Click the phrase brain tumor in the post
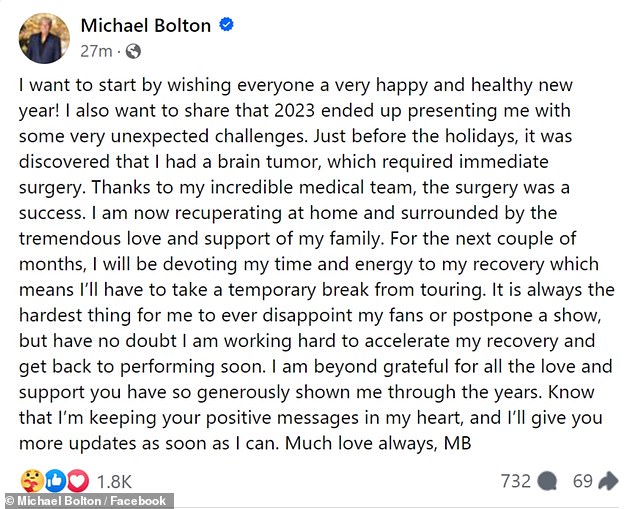 (269, 162)
